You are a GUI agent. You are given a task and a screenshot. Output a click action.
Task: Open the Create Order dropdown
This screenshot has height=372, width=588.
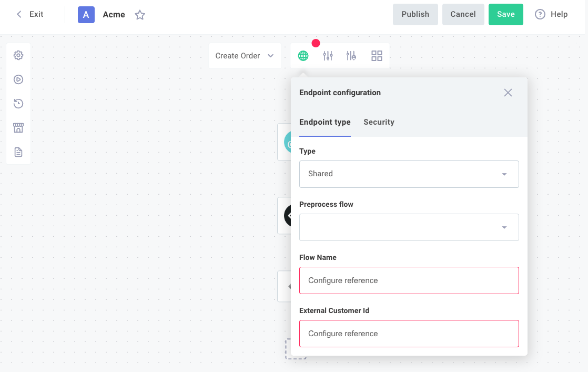[245, 55]
